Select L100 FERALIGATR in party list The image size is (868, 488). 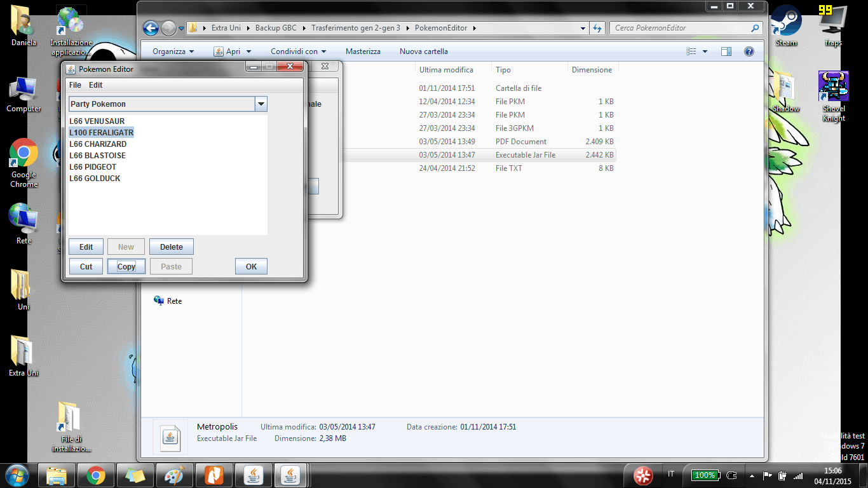[x=101, y=132]
